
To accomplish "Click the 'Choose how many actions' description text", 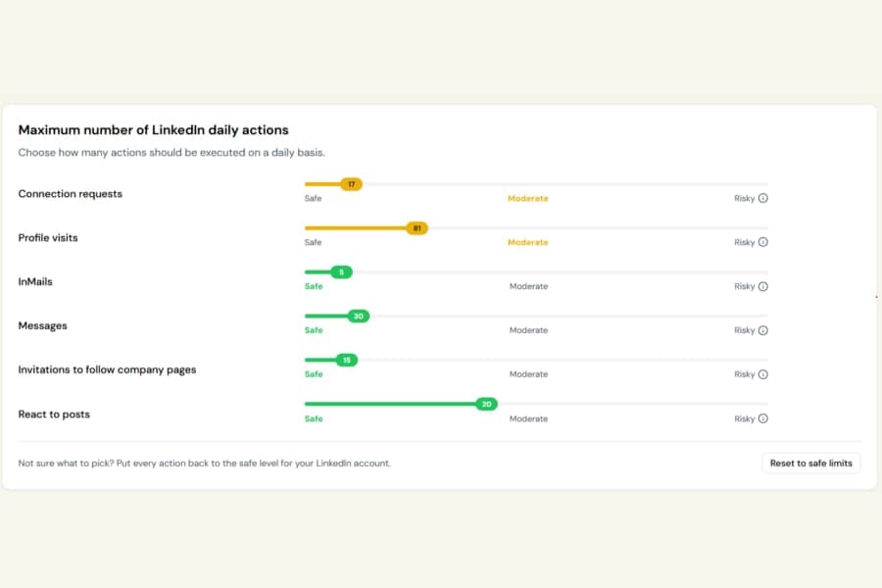I will pyautogui.click(x=171, y=153).
